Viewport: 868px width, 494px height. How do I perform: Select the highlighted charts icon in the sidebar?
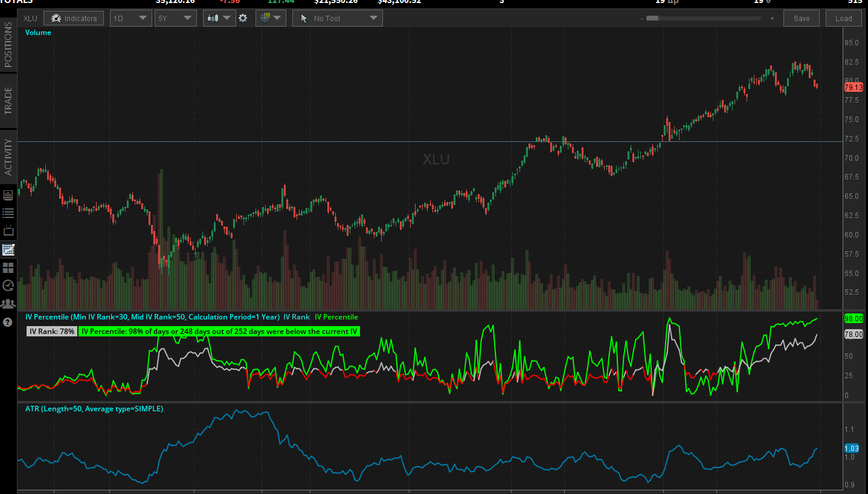[x=8, y=249]
